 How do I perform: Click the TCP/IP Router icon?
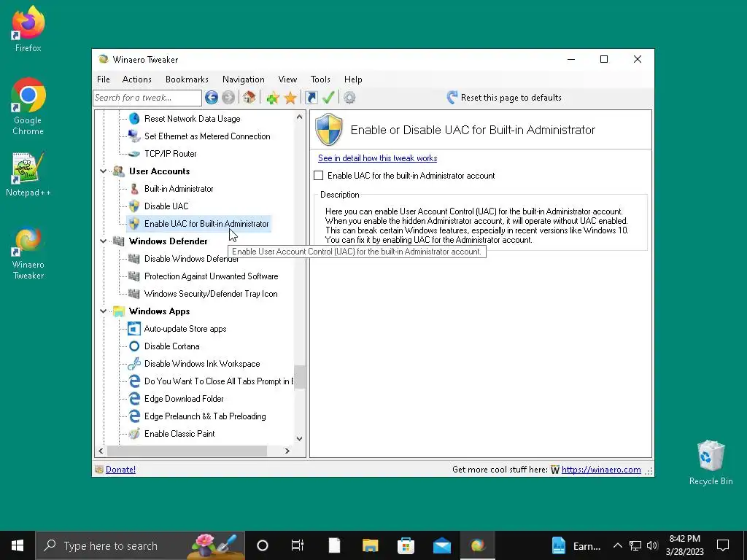pos(134,154)
